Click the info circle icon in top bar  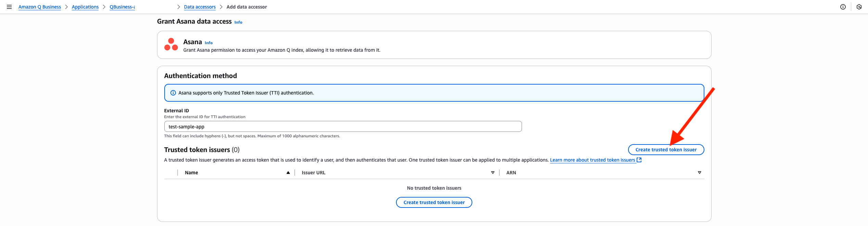click(843, 7)
